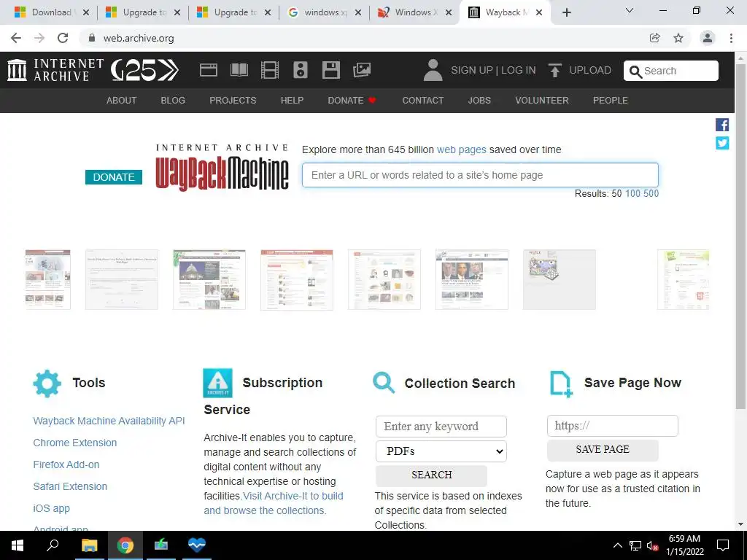The width and height of the screenshot is (747, 560).
Task: Open the Video film icon in header
Action: [270, 70]
